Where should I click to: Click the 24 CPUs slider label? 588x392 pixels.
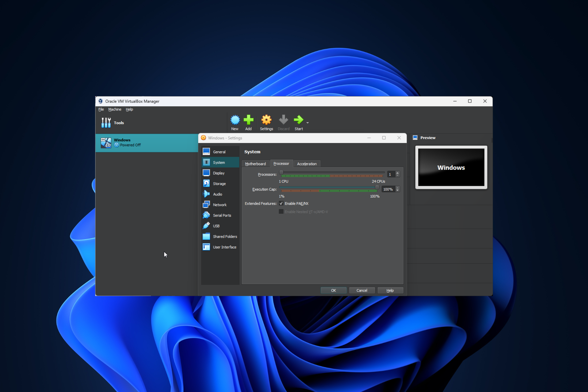click(x=379, y=181)
